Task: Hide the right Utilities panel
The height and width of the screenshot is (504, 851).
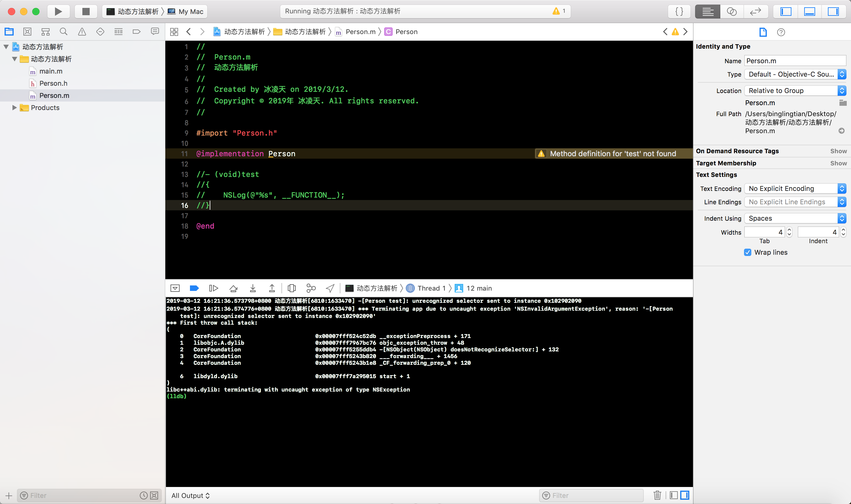Action: (x=833, y=12)
